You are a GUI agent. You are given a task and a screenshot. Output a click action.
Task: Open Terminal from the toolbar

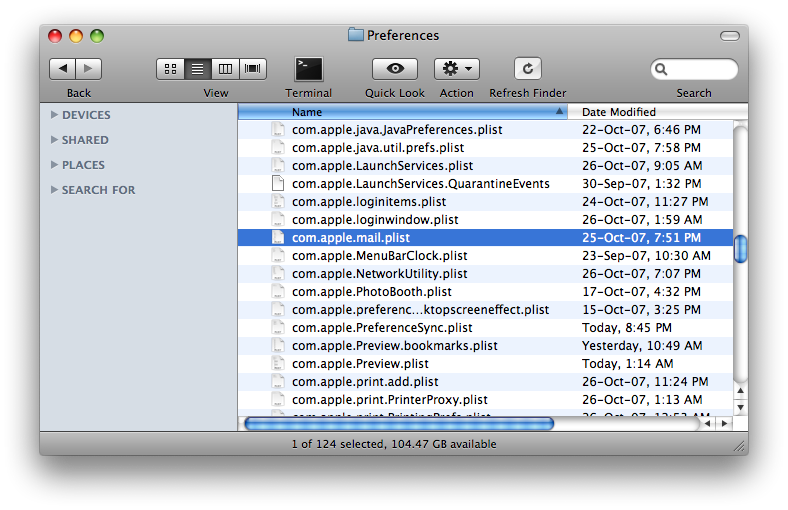[x=309, y=69]
